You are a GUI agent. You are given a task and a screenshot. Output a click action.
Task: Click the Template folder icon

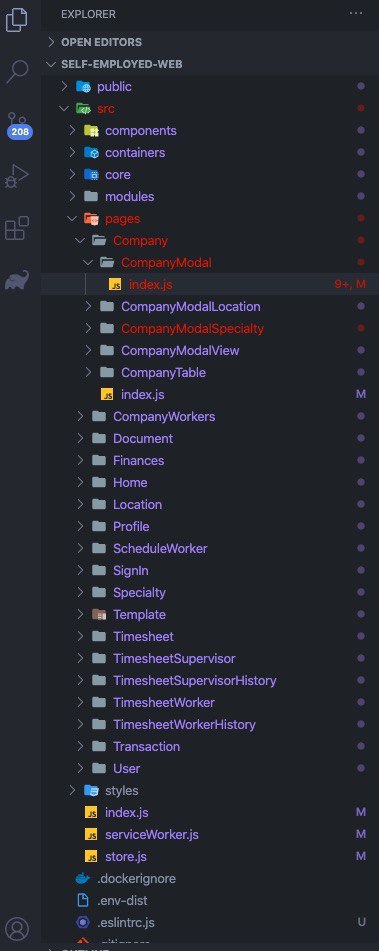99,614
